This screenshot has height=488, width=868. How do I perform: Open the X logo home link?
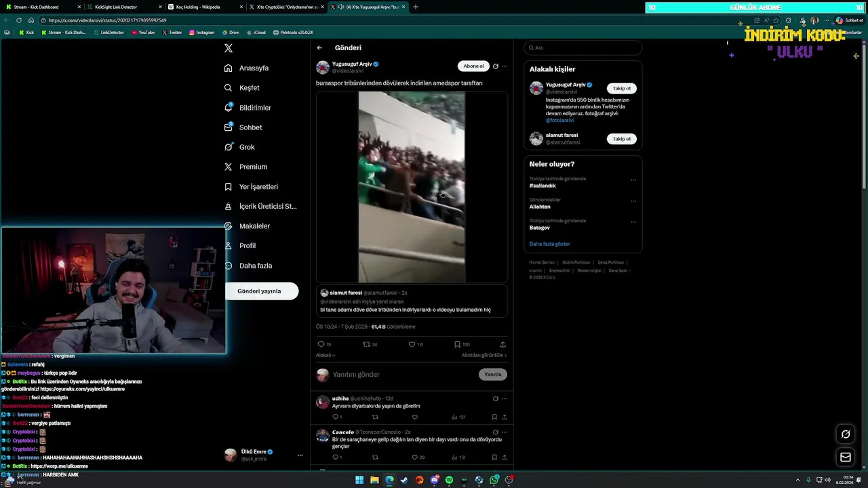(229, 48)
